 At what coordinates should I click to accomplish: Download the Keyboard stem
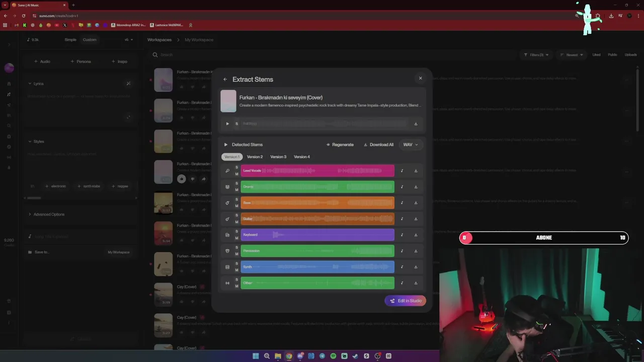416,235
